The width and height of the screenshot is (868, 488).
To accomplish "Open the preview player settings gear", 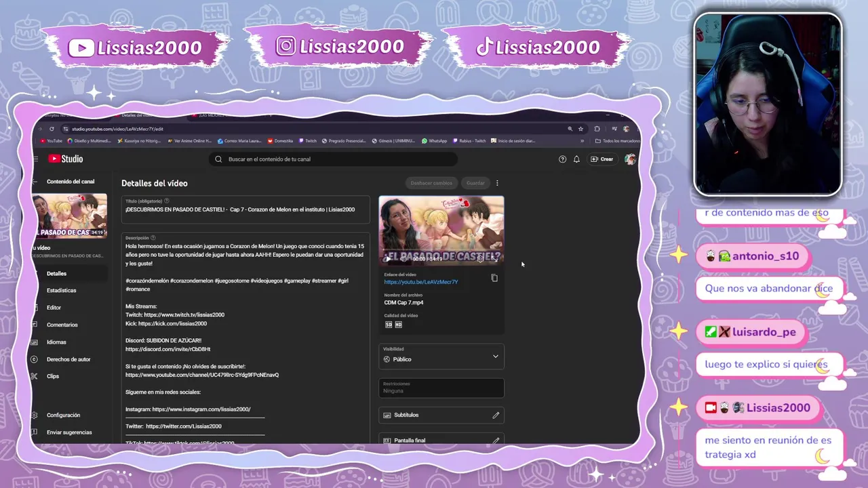I will (x=480, y=259).
